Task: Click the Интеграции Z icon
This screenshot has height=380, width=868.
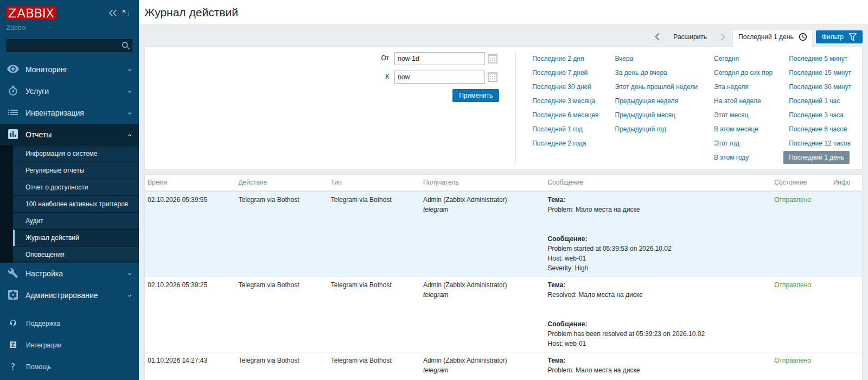Action: pyautogui.click(x=13, y=345)
